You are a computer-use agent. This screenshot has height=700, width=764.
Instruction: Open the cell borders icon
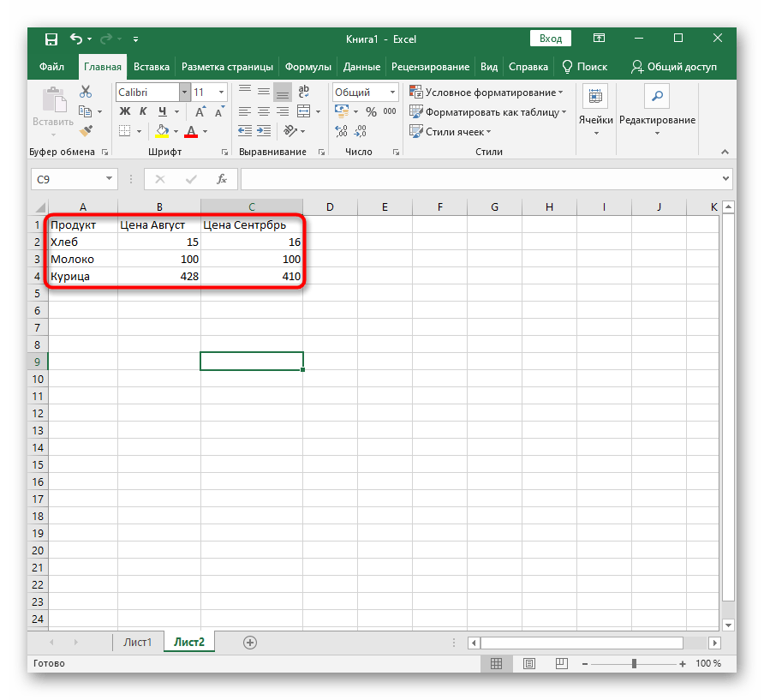pyautogui.click(x=125, y=131)
